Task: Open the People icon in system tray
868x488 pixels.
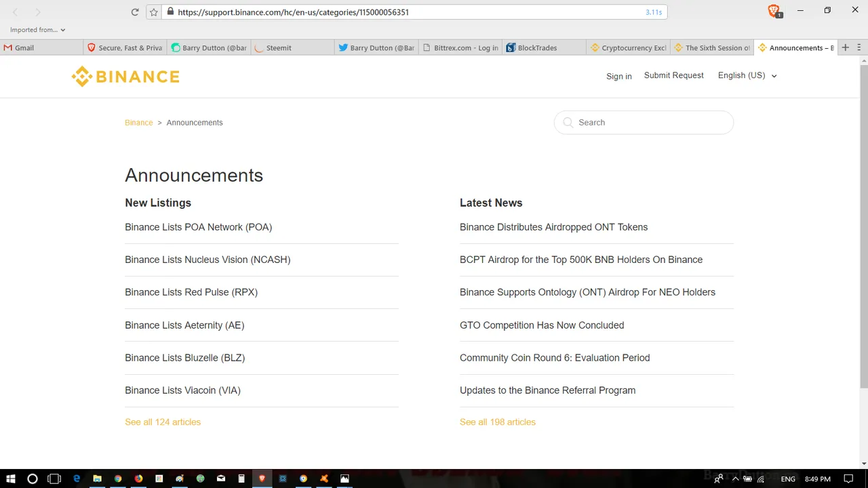Action: coord(719,479)
